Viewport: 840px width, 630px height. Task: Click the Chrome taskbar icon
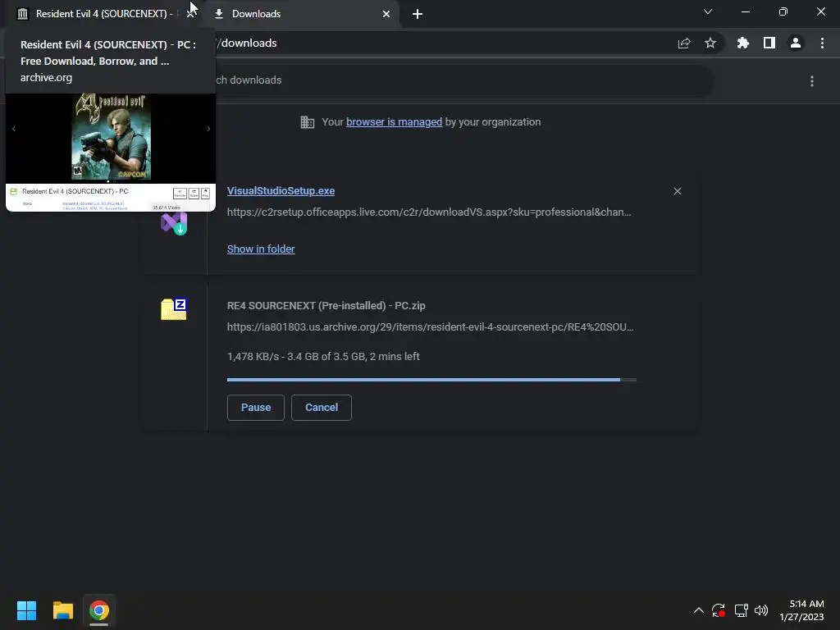tap(99, 610)
